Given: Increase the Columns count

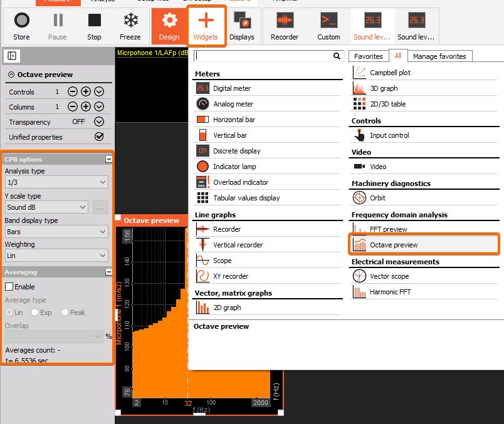Looking at the screenshot, I should click(86, 106).
